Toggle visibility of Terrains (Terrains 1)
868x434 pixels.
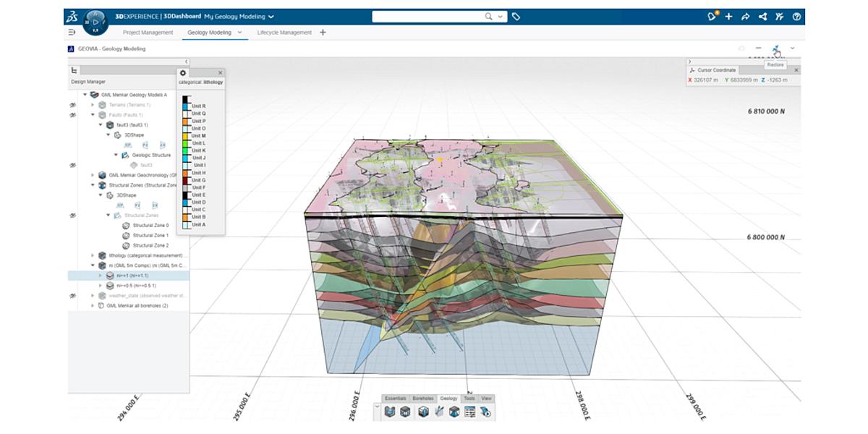click(x=71, y=103)
